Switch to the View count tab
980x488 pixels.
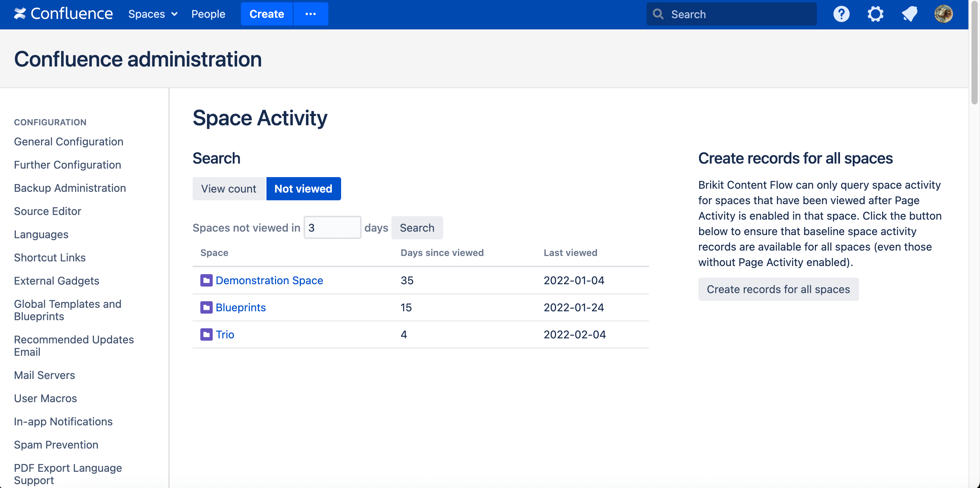point(229,189)
